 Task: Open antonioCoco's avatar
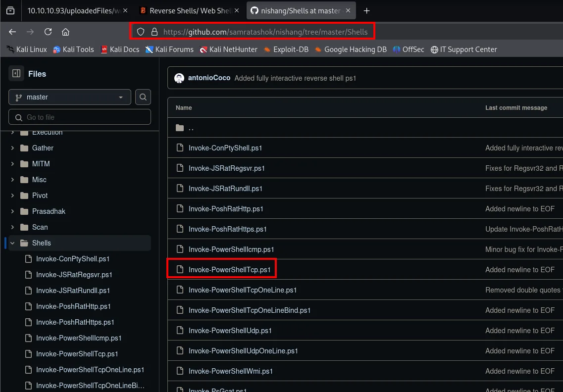pos(179,78)
